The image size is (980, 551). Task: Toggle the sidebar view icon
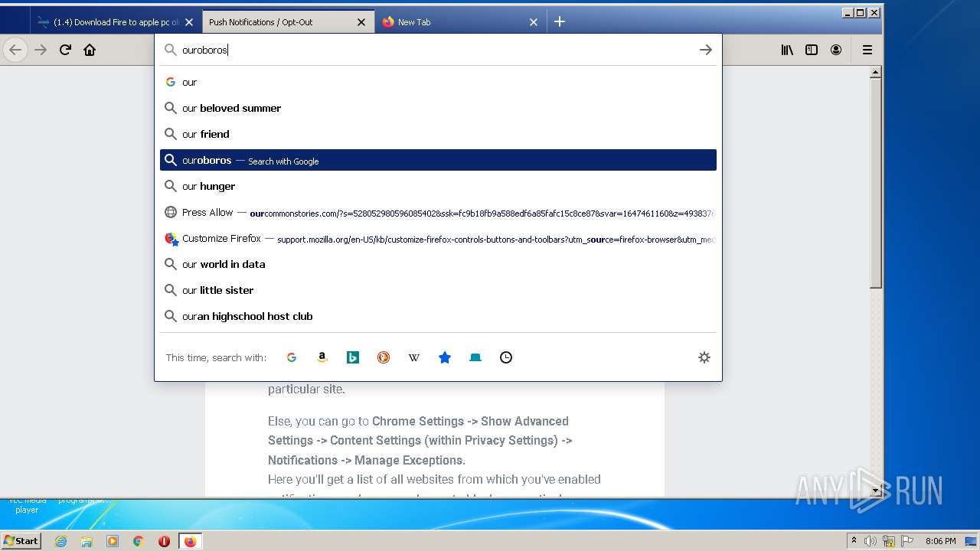coord(812,50)
